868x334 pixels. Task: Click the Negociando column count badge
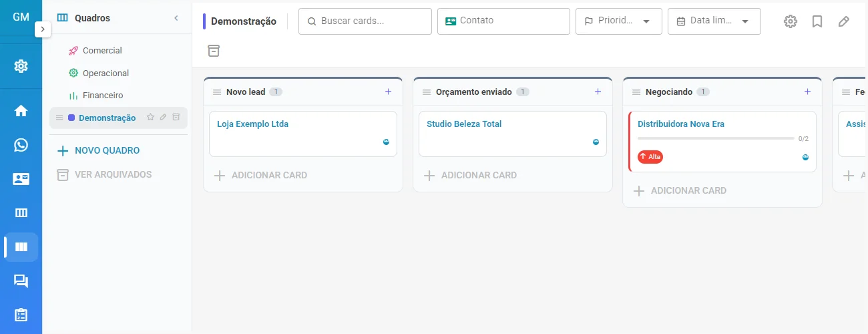(703, 92)
